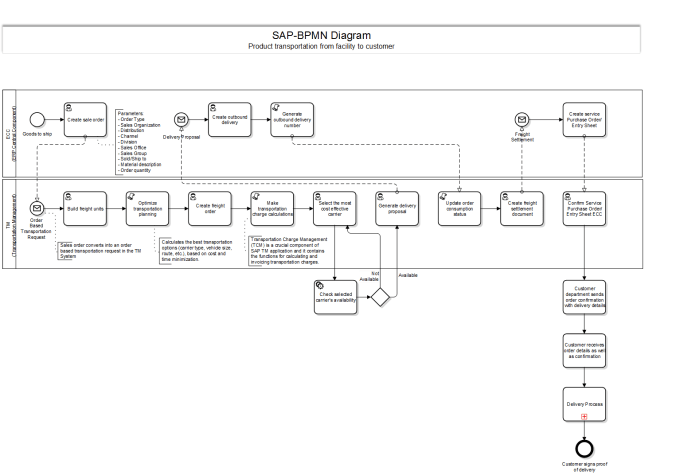Click the Material description parameter line
Image resolution: width=680 pixels, height=475 pixels.
(x=140, y=164)
